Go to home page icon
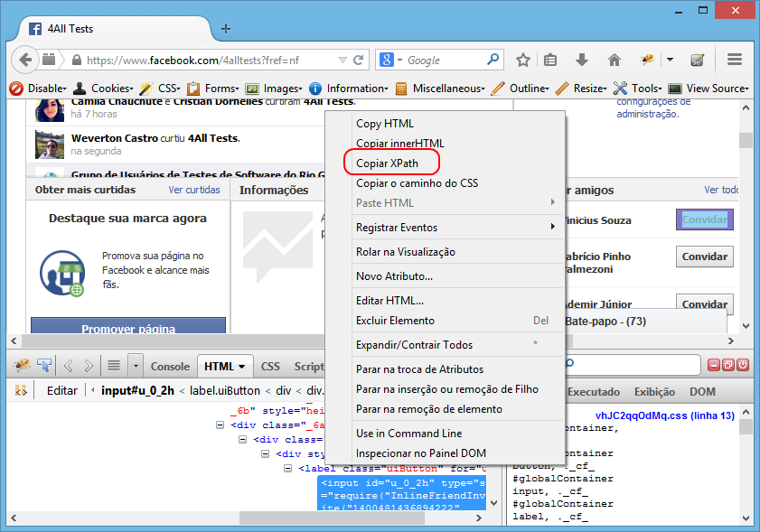This screenshot has width=760, height=532. coord(615,61)
